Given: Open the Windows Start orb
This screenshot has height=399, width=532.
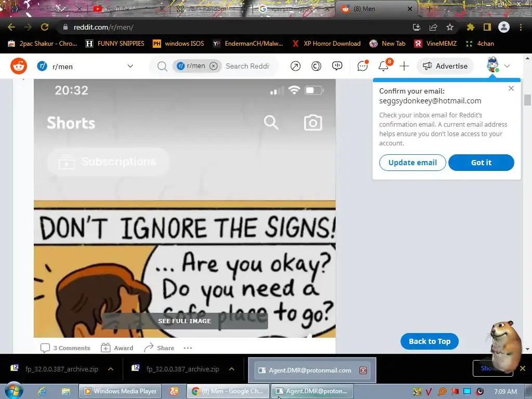Looking at the screenshot, I should point(14,391).
